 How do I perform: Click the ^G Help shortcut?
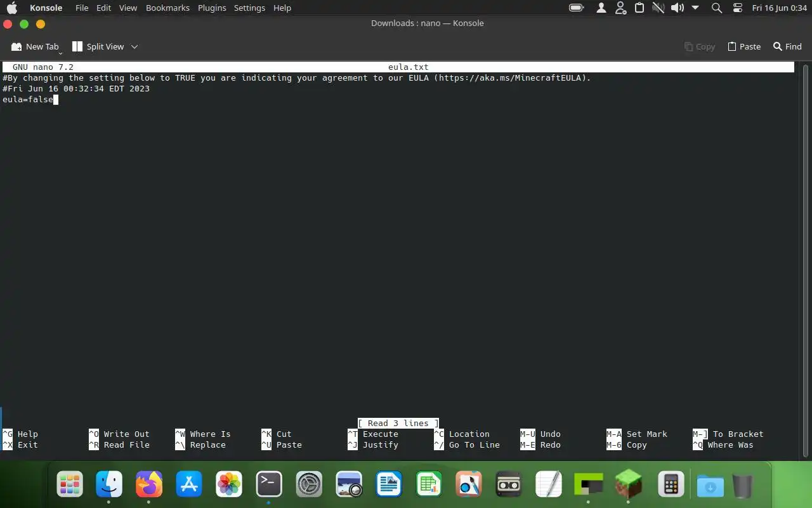[x=20, y=434]
